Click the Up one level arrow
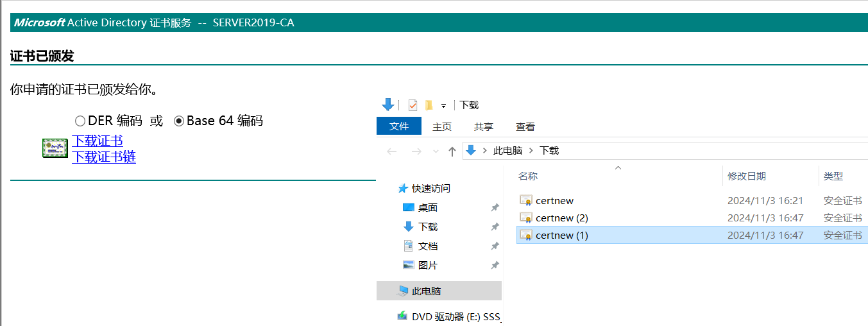 [x=452, y=151]
